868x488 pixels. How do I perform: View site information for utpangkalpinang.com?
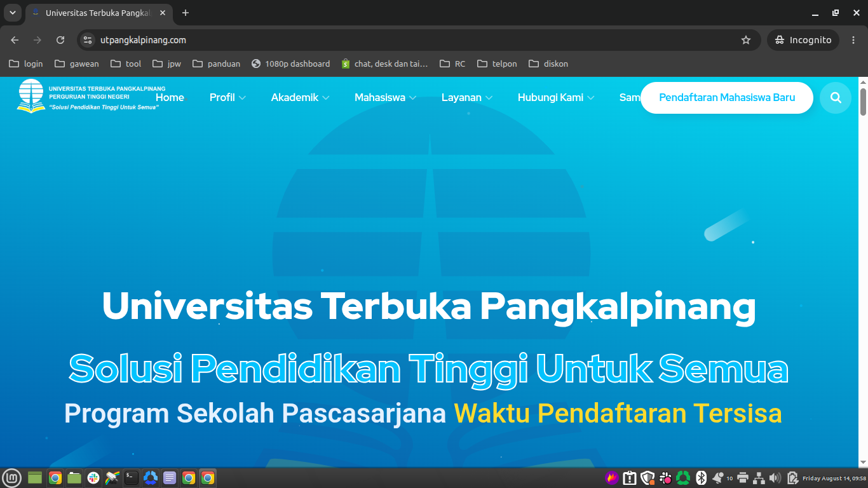[x=88, y=40]
